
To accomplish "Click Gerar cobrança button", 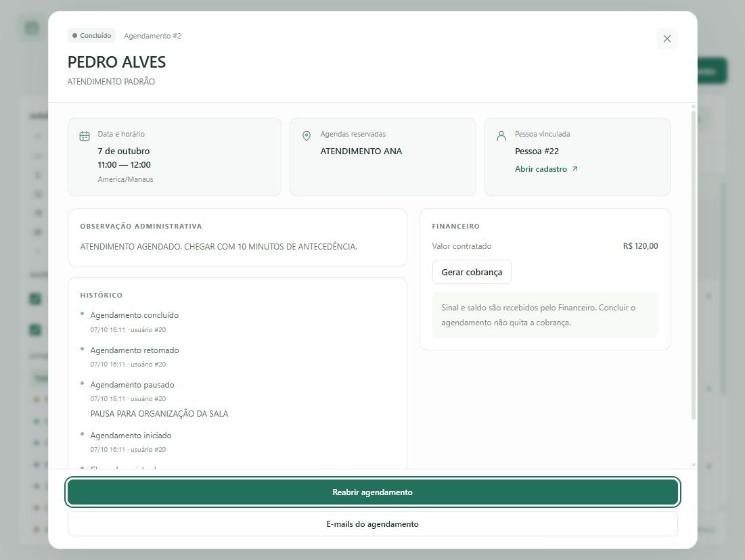I will click(x=472, y=272).
